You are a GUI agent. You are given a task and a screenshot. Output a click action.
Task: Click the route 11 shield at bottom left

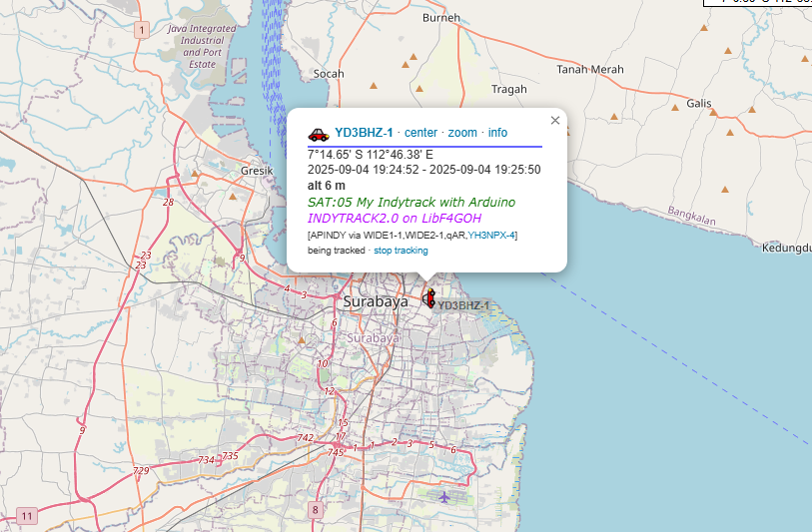pos(26,516)
